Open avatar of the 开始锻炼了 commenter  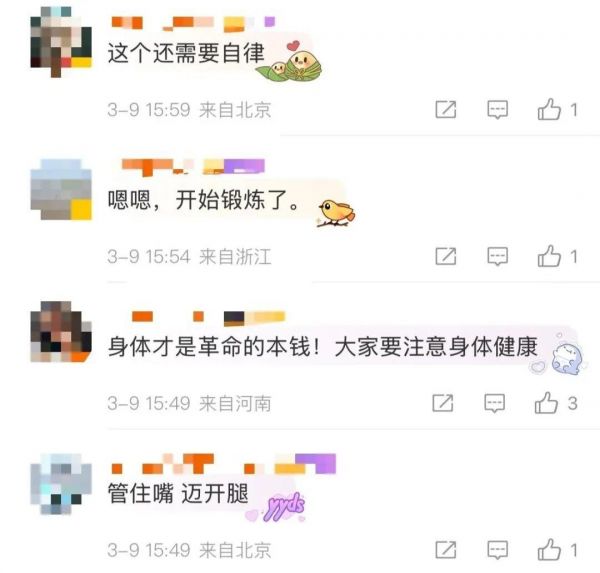point(61,189)
